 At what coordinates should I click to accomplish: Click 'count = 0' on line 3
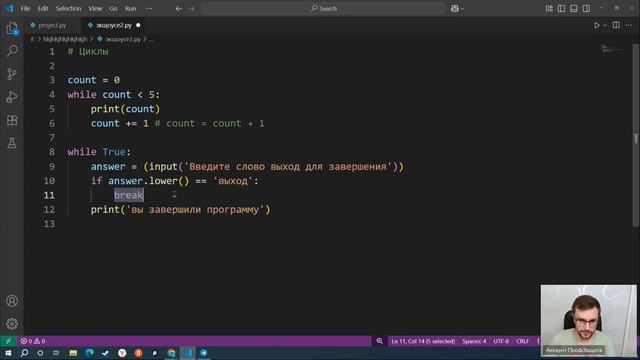click(93, 80)
